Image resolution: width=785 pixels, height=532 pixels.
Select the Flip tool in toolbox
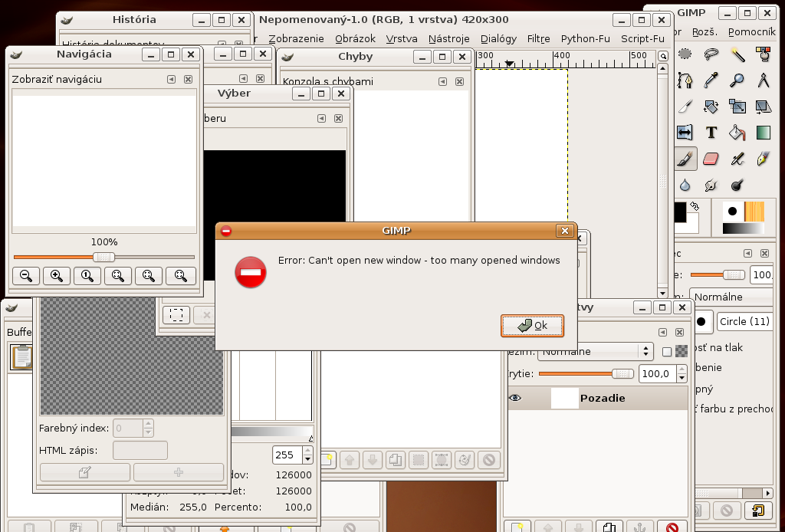pyautogui.click(x=685, y=133)
